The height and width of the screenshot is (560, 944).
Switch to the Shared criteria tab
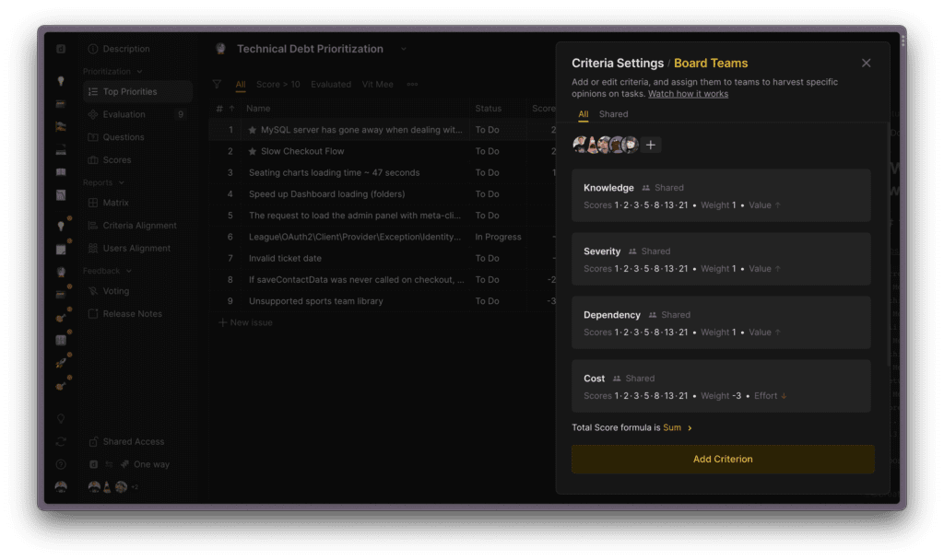[613, 114]
